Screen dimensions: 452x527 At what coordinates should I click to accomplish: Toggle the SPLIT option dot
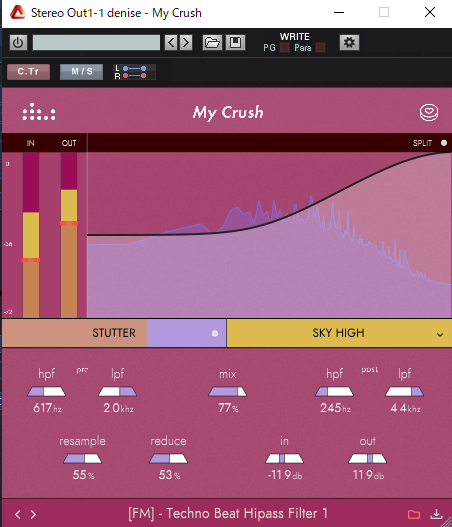pyautogui.click(x=444, y=143)
